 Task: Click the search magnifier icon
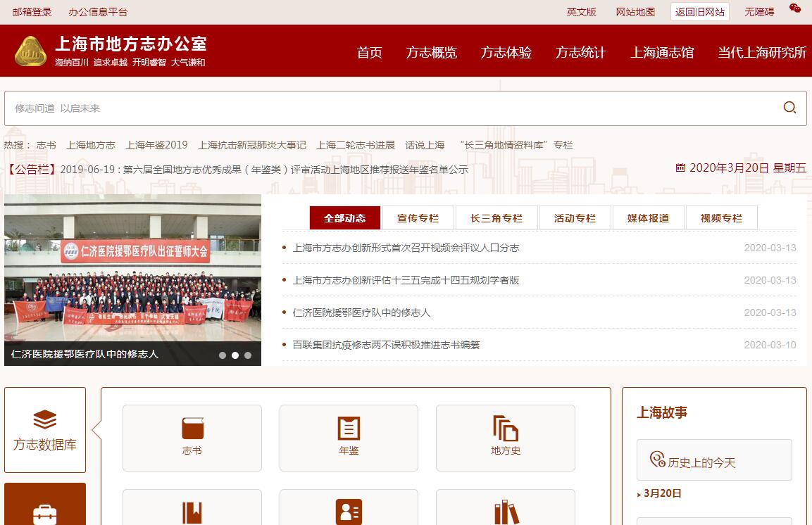[x=789, y=108]
